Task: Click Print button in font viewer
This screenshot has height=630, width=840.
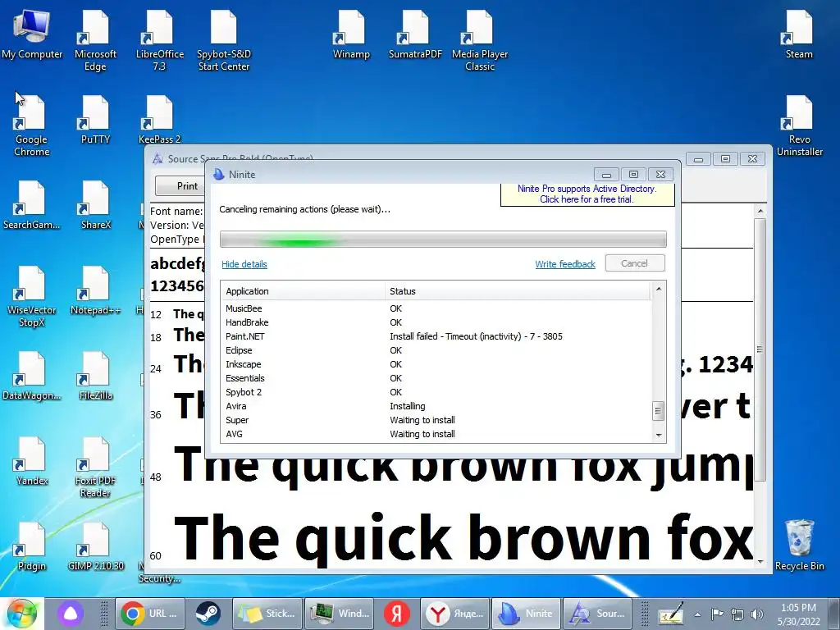Action: (181, 186)
